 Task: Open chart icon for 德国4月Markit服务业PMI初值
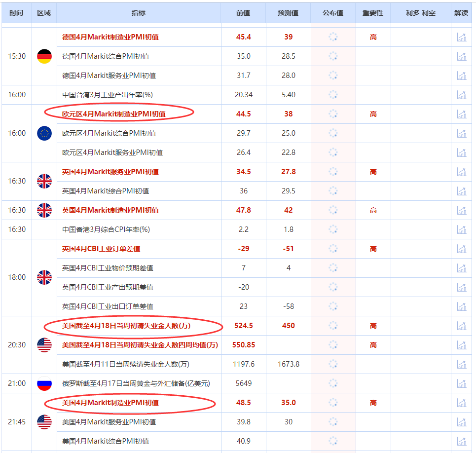(x=462, y=75)
